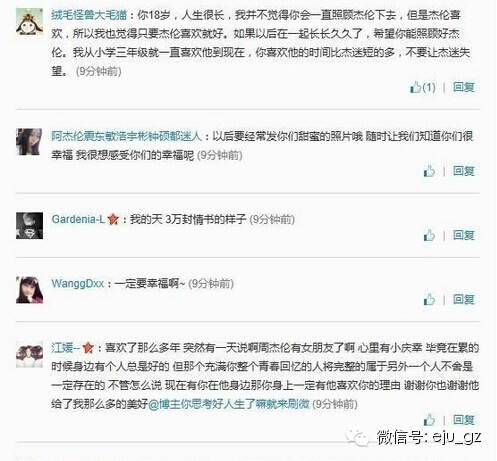The image size is (497, 461).
Task: Click the WeChat logo in the watermark
Action: tap(358, 437)
